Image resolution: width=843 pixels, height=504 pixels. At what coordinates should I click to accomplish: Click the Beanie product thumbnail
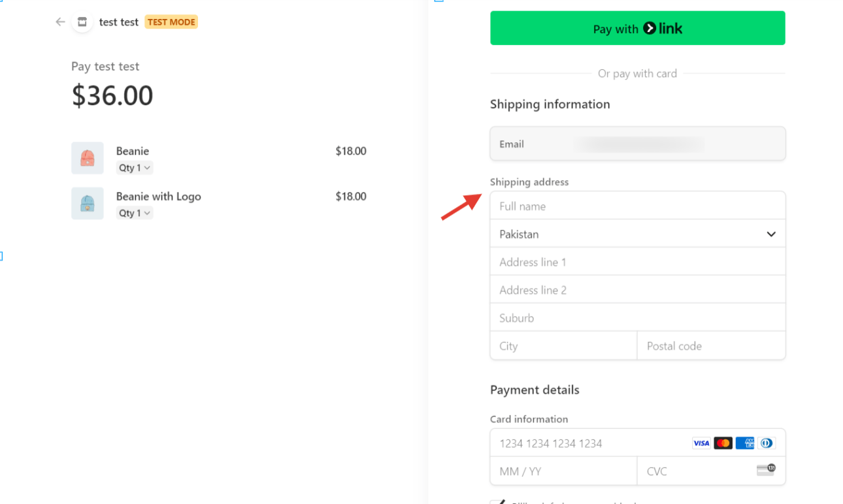[x=88, y=158]
